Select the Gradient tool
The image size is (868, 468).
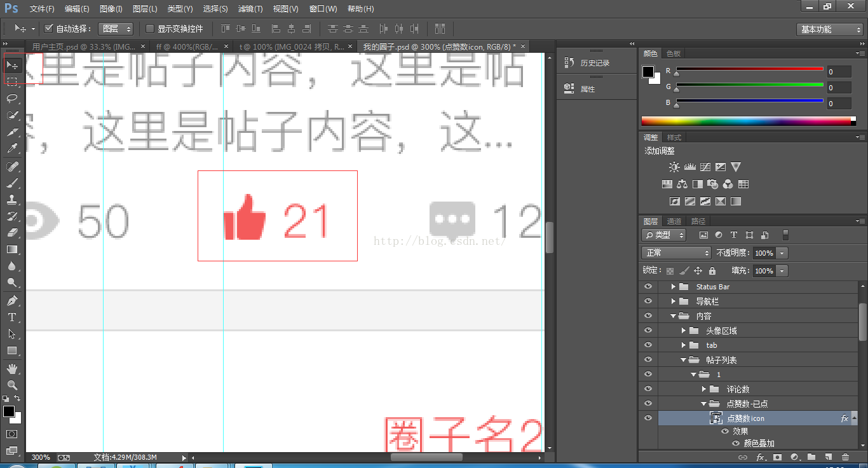[12, 249]
